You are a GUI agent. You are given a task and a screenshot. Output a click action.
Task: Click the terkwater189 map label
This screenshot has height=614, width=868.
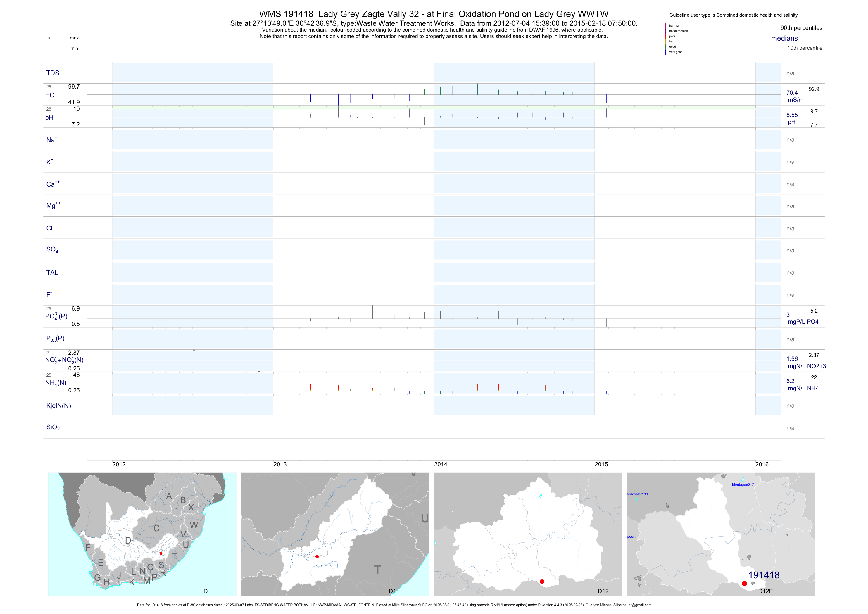637,494
